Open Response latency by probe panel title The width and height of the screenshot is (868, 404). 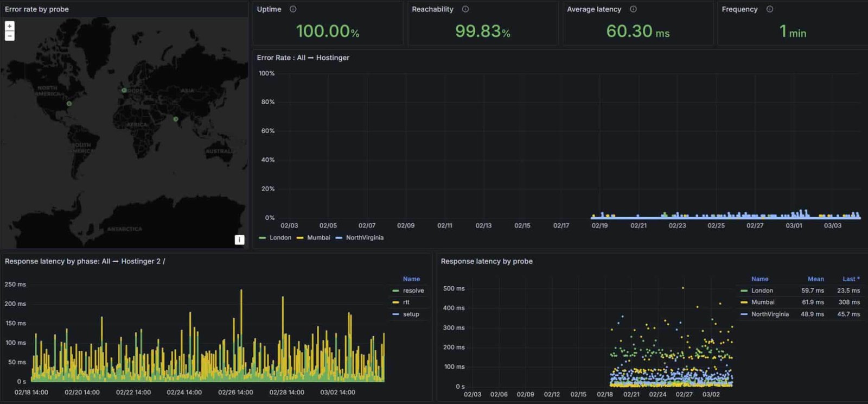487,261
